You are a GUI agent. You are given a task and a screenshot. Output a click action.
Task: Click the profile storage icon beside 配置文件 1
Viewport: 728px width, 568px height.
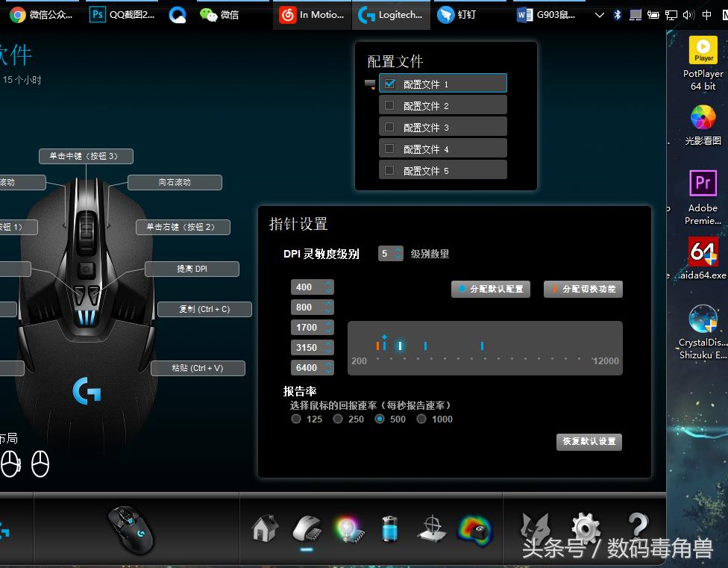tap(370, 84)
